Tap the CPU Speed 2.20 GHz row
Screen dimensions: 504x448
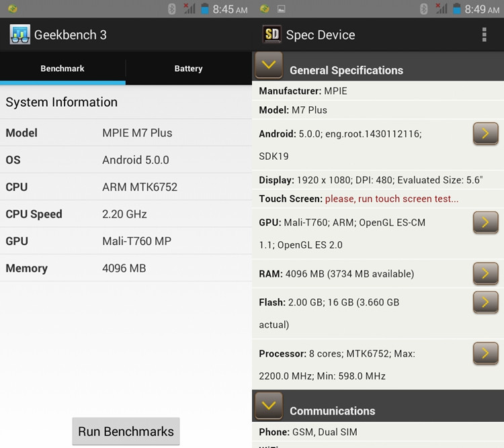[126, 214]
